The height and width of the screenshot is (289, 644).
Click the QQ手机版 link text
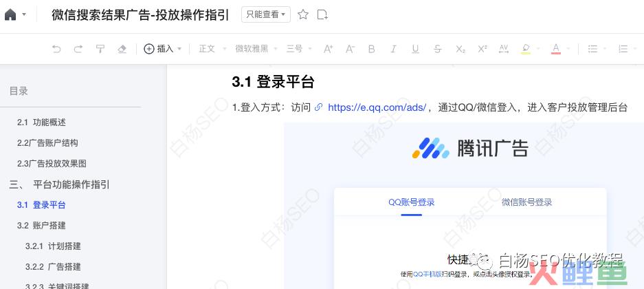[427, 274]
